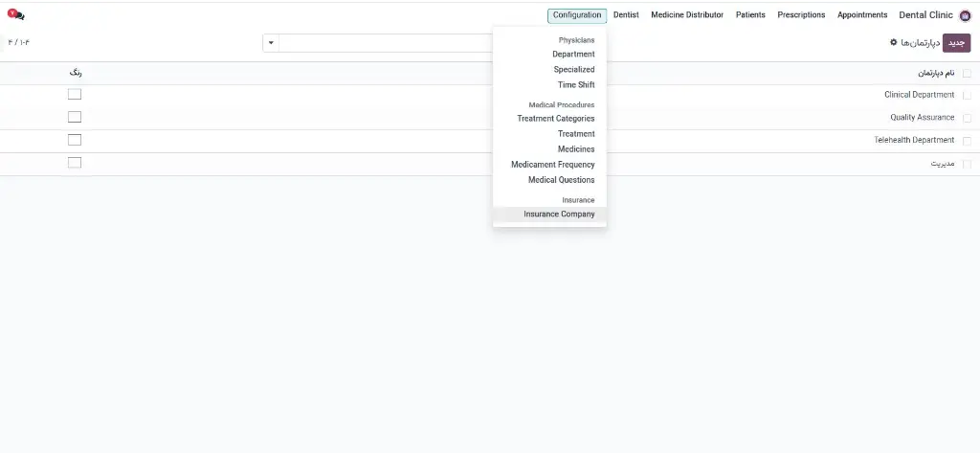Tick the Clinical Department row checkbox
980x453 pixels.
(967, 96)
